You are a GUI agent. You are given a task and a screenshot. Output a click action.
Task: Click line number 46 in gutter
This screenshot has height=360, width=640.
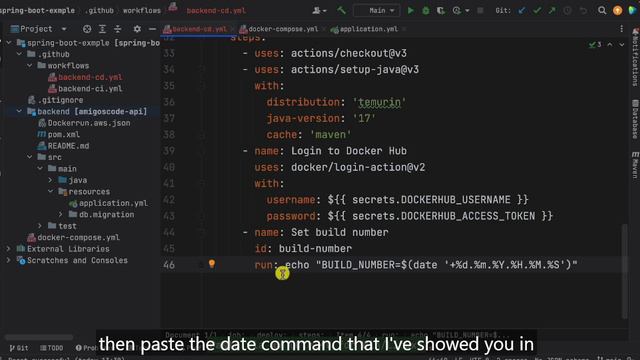pos(169,265)
